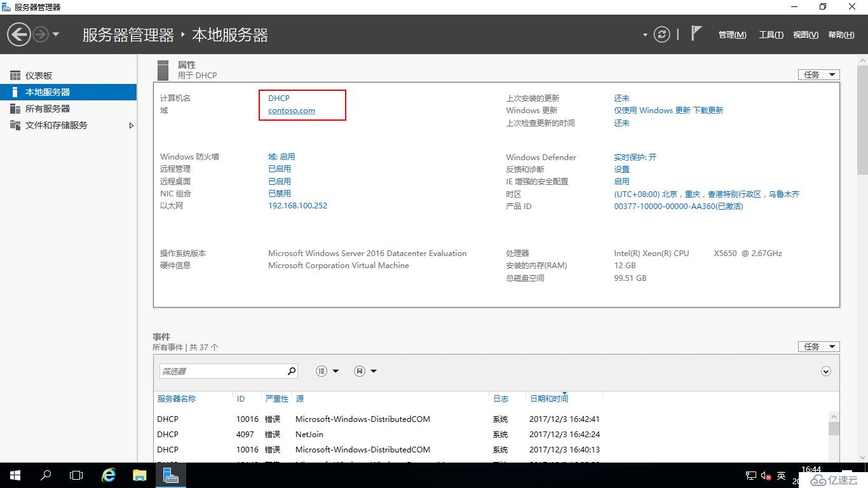The height and width of the screenshot is (488, 868).
Task: Click the 文件和存储服务 icon
Action: 15,125
